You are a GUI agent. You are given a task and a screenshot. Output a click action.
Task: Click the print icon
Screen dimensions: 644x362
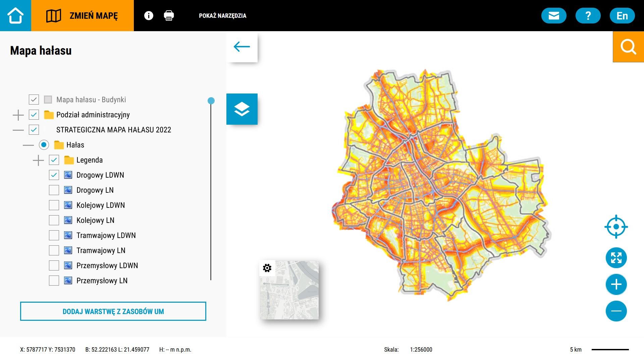pos(169,15)
